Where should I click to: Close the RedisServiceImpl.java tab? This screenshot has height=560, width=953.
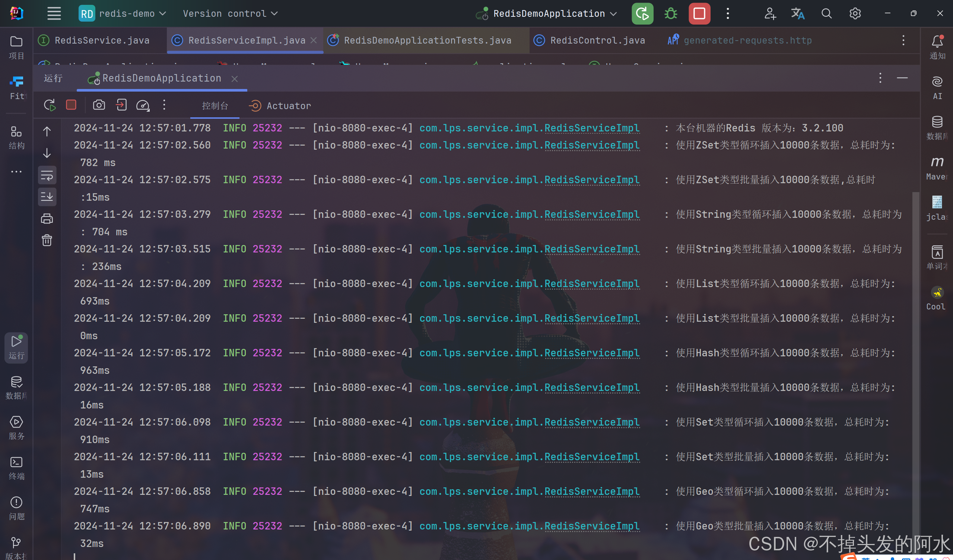(x=314, y=40)
